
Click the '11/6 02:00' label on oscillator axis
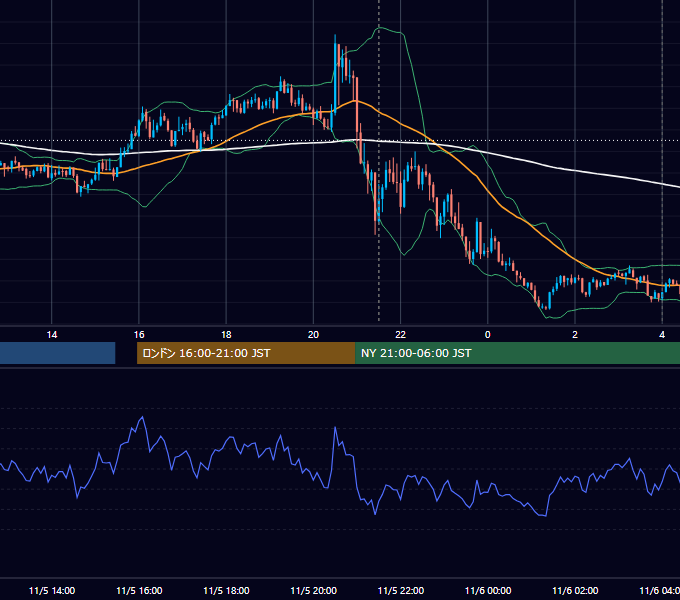coord(575,591)
